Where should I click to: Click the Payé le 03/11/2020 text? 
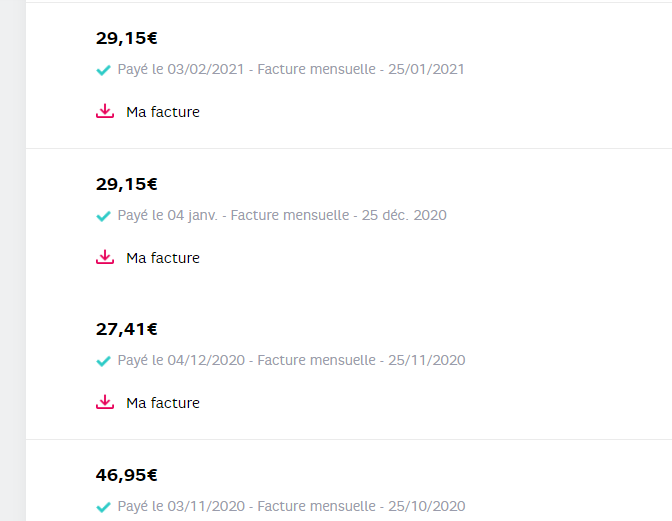[x=181, y=506]
